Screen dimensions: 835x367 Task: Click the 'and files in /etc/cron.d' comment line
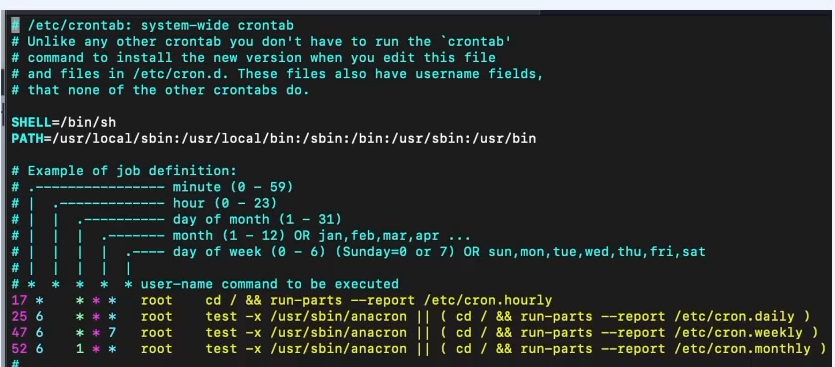(x=277, y=74)
